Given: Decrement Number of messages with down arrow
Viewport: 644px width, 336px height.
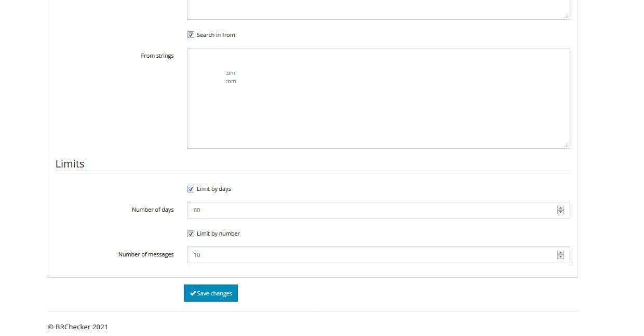Looking at the screenshot, I should [560, 257].
